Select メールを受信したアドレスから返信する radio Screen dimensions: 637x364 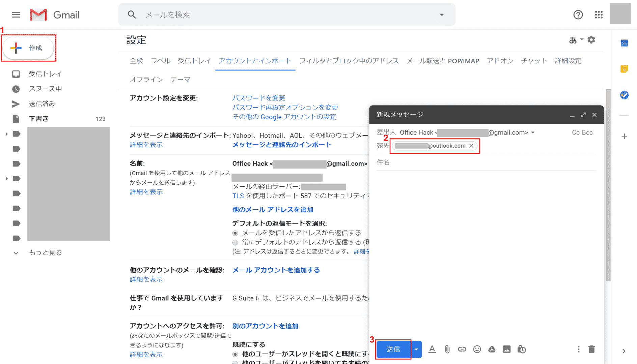(x=235, y=233)
